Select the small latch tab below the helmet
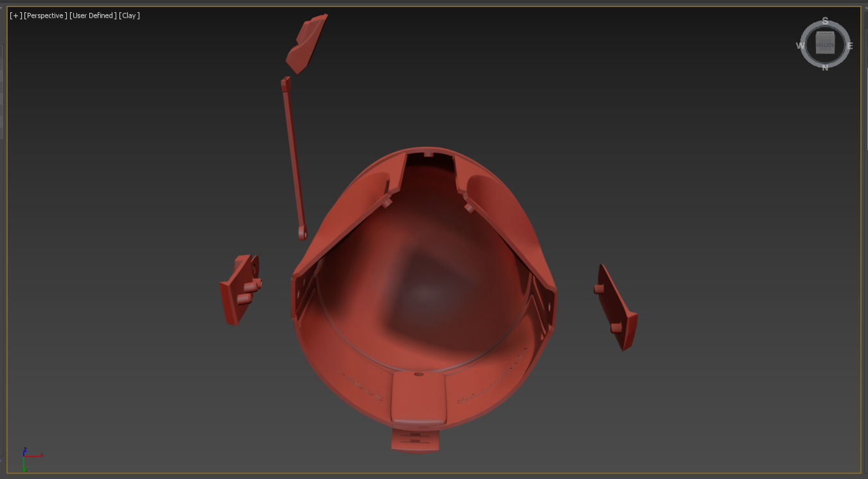Image resolution: width=868 pixels, height=479 pixels. 416,441
